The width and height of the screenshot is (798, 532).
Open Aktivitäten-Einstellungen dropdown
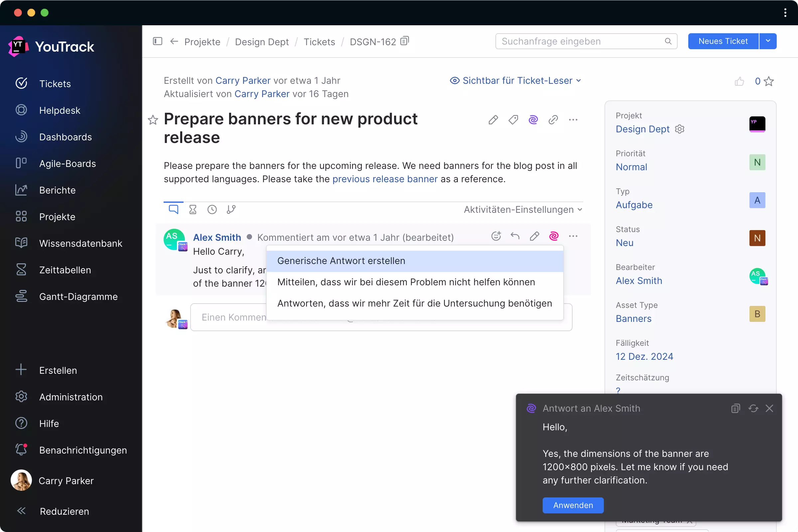tap(523, 209)
